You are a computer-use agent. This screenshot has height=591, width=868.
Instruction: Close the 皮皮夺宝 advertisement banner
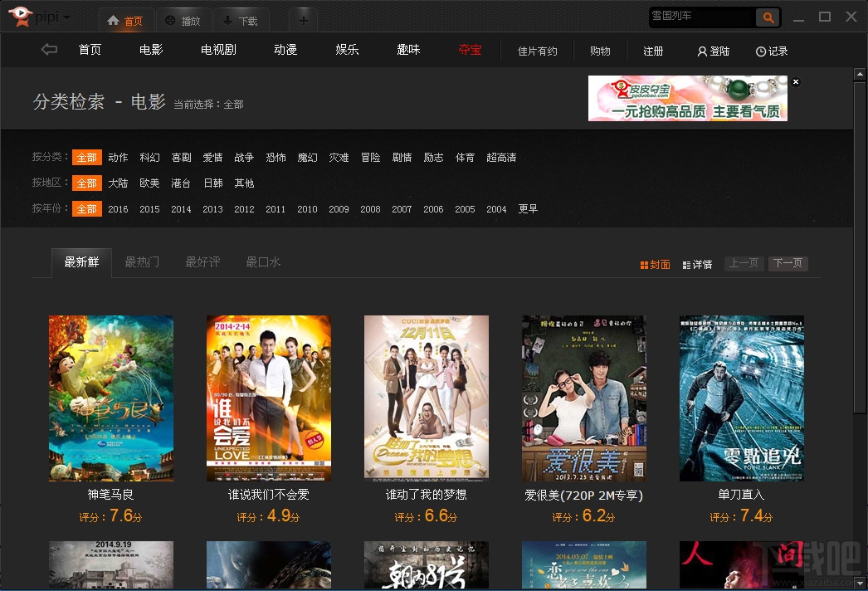click(x=796, y=82)
